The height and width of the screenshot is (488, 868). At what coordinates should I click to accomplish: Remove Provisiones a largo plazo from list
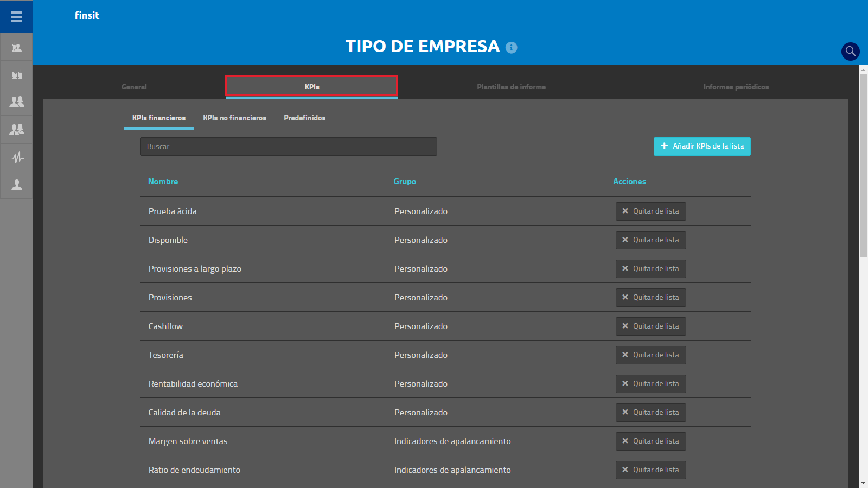point(650,269)
